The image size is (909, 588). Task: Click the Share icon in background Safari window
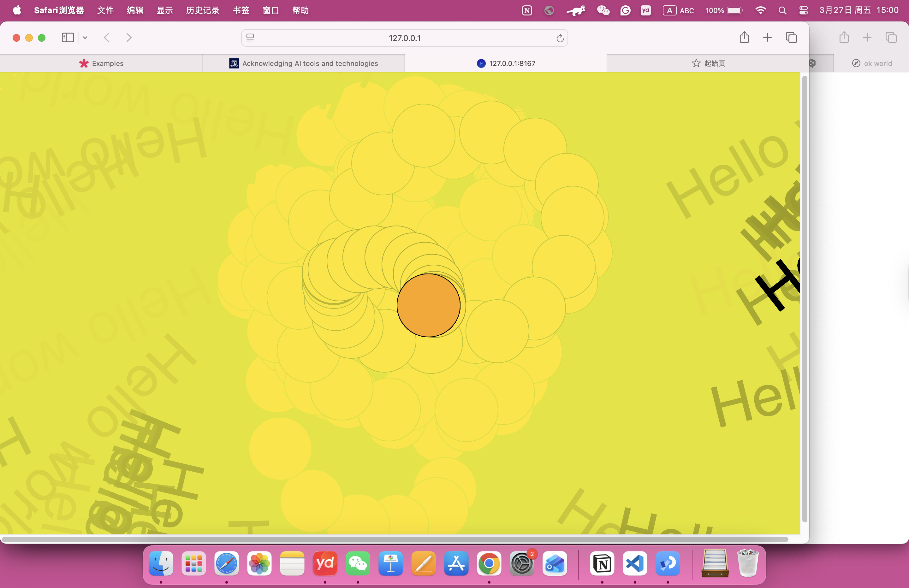[x=844, y=38]
